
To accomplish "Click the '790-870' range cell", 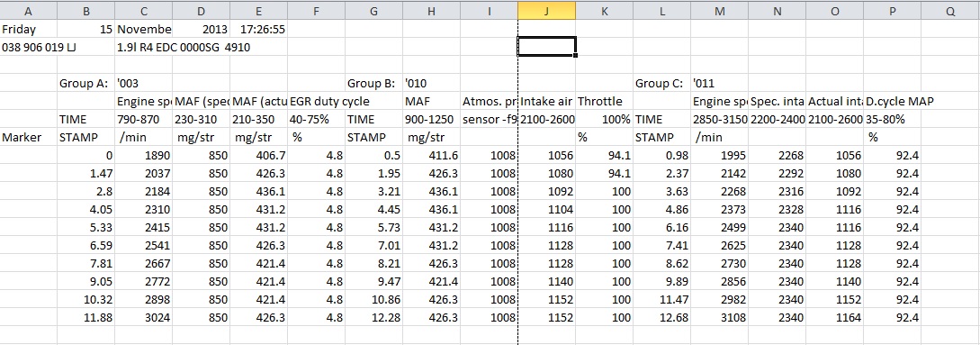I will click(144, 120).
